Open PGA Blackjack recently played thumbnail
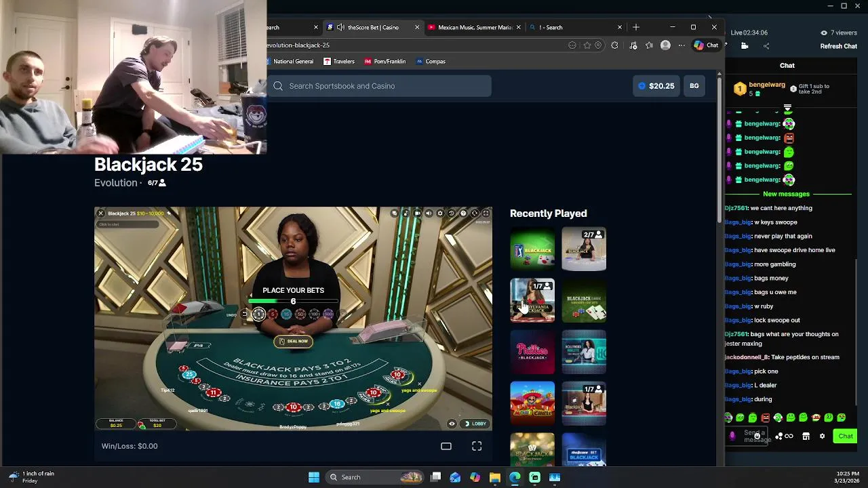Image resolution: width=868 pixels, height=488 pixels. coord(532,249)
